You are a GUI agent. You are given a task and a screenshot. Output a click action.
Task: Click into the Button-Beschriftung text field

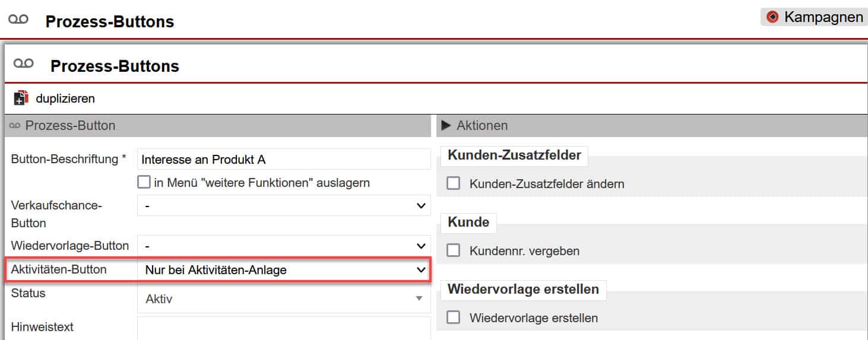(x=283, y=160)
